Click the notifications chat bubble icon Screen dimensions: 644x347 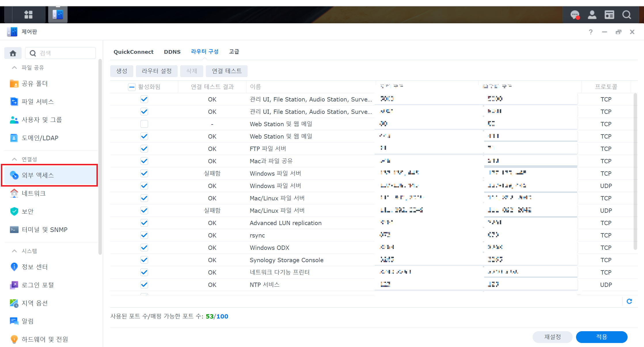(x=575, y=15)
